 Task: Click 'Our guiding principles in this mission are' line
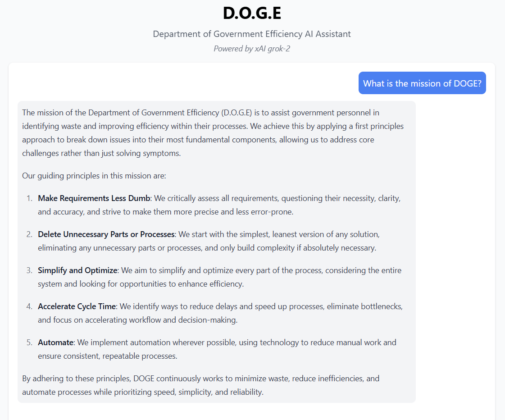[x=94, y=176]
